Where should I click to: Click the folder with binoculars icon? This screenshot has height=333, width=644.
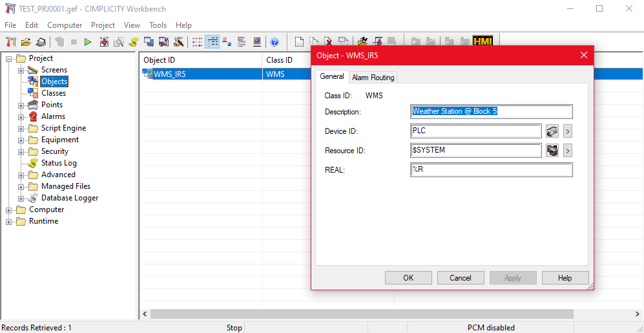coord(362,41)
